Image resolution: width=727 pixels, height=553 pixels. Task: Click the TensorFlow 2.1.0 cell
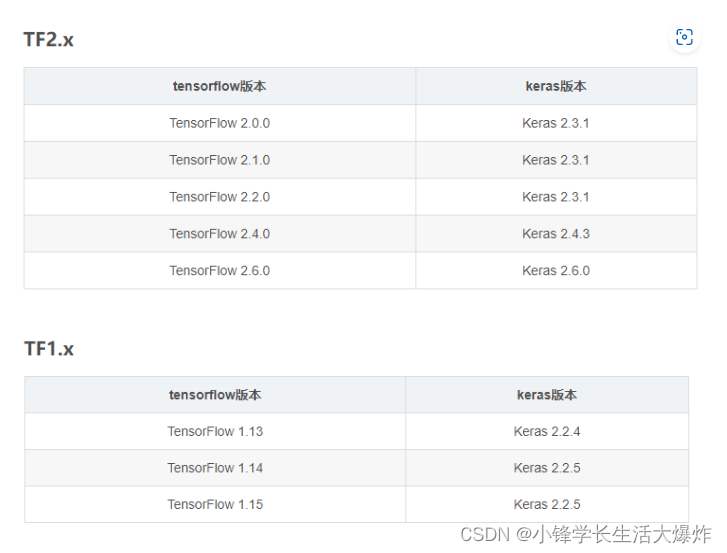point(219,160)
